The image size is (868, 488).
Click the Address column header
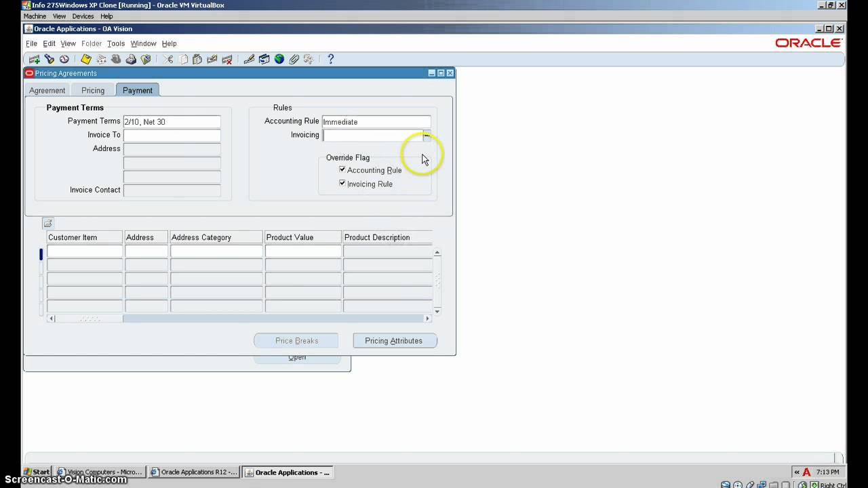146,237
